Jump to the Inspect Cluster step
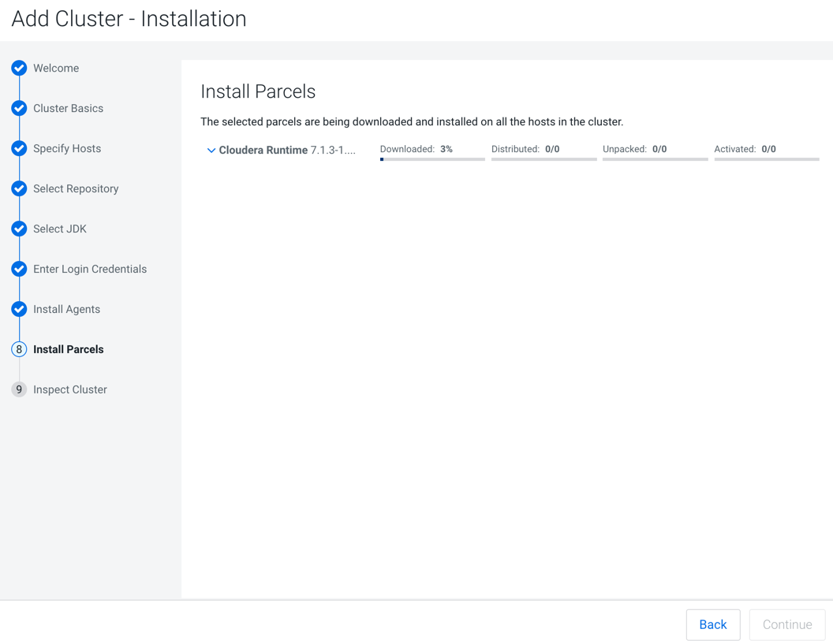 [x=70, y=389]
